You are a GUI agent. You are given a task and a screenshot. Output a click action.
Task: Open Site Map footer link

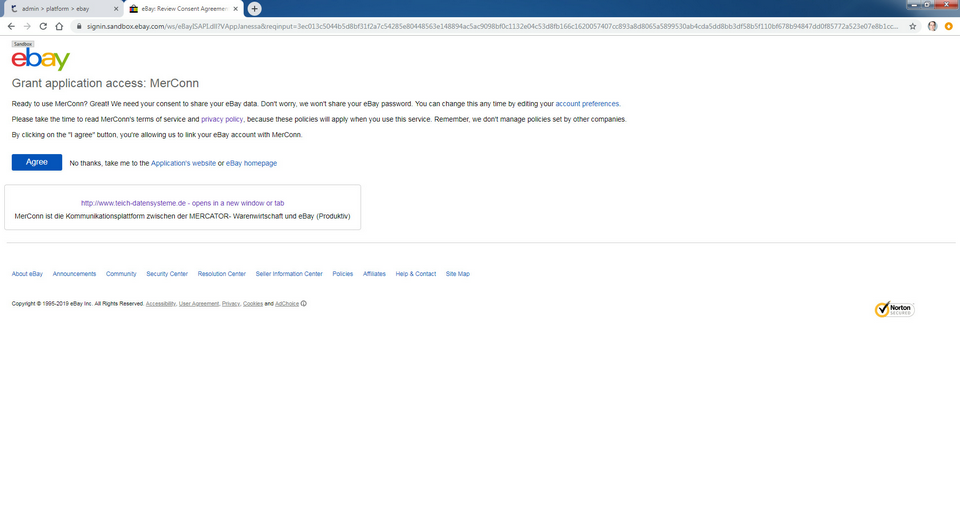457,274
